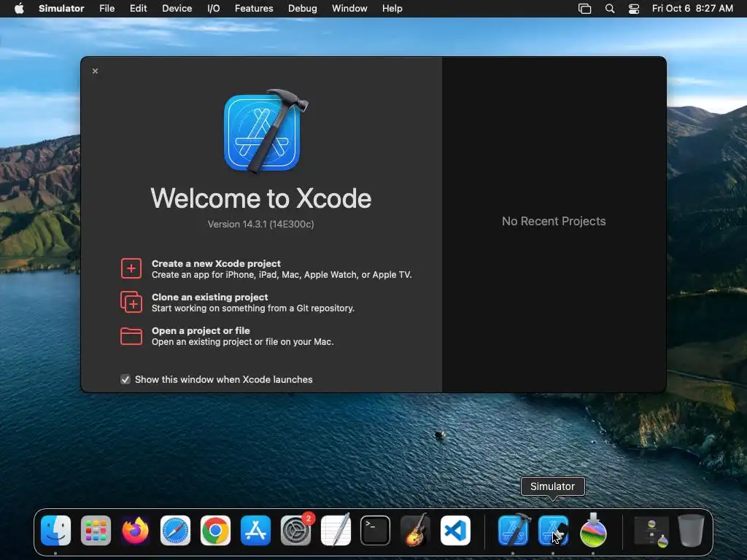Open the Trash in the Dock
The width and height of the screenshot is (747, 560).
pos(691,531)
